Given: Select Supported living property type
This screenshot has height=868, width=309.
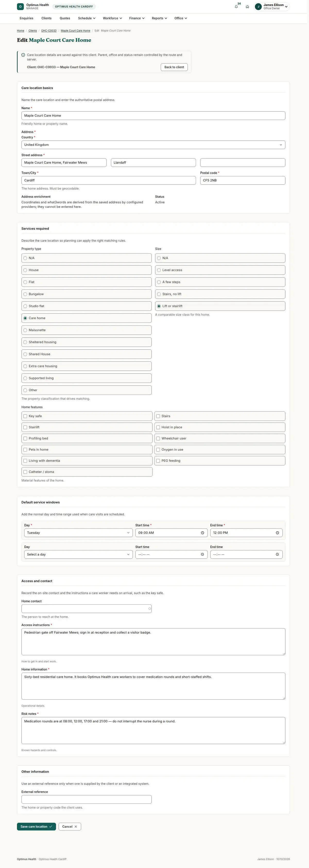Looking at the screenshot, I should (86, 378).
